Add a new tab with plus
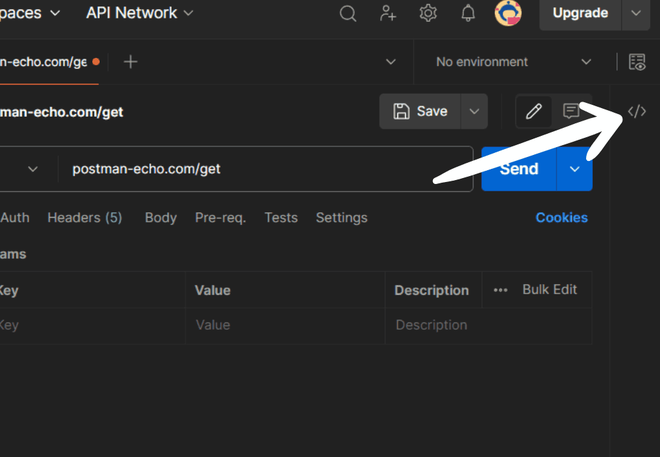The width and height of the screenshot is (660, 457). (x=130, y=62)
